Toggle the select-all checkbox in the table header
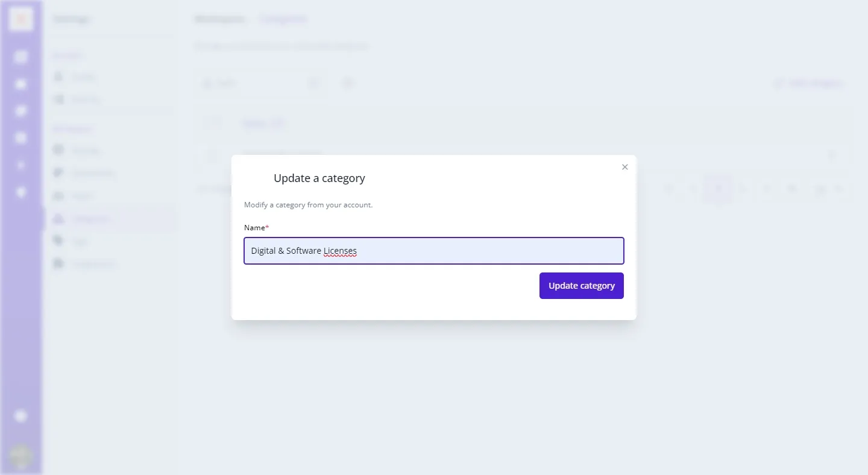Image resolution: width=868 pixels, height=475 pixels. [212, 123]
